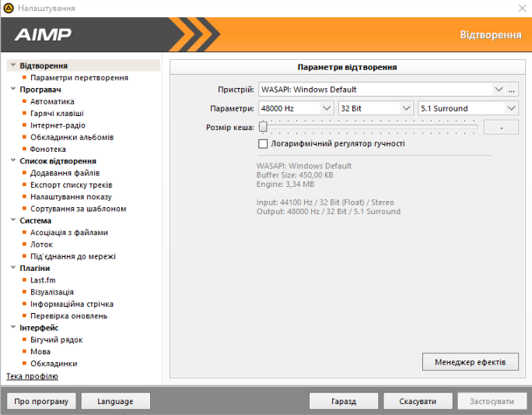This screenshot has width=532, height=415.
Task: Select Параметри перетворення in the tree
Action: tap(79, 78)
